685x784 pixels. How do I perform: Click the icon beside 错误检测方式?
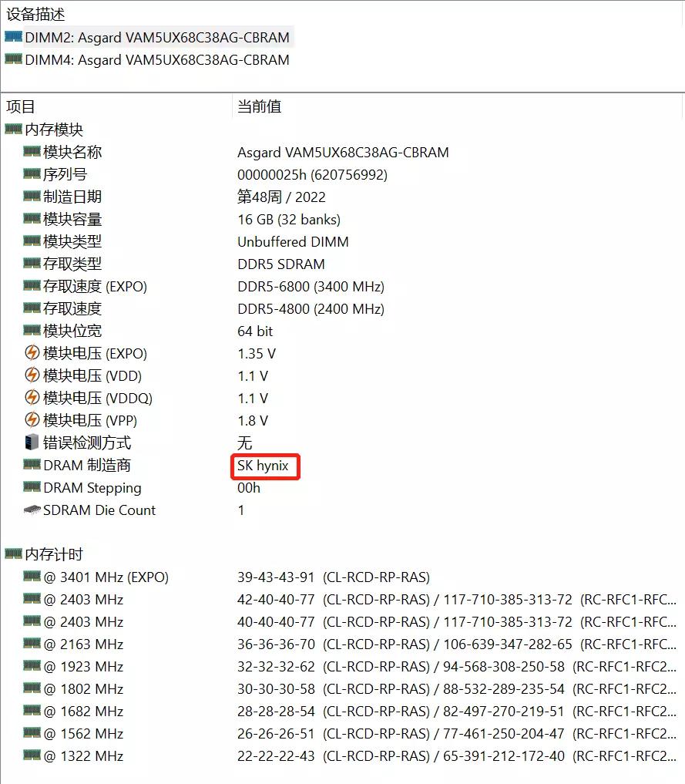(x=32, y=443)
